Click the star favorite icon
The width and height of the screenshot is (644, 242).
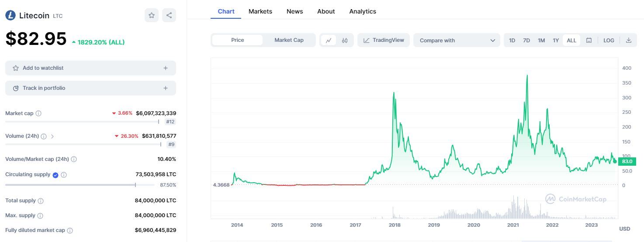pos(152,15)
